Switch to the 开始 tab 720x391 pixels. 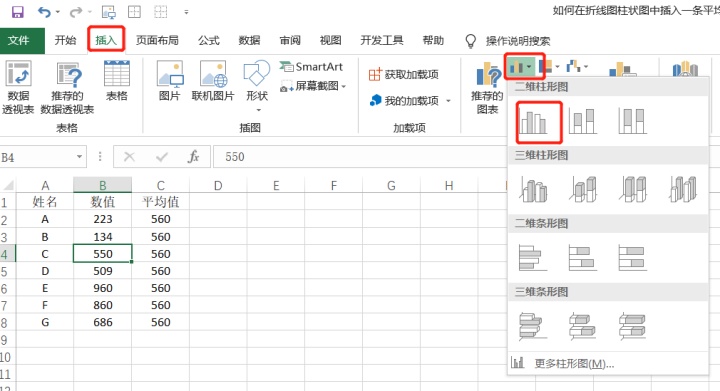(x=65, y=40)
